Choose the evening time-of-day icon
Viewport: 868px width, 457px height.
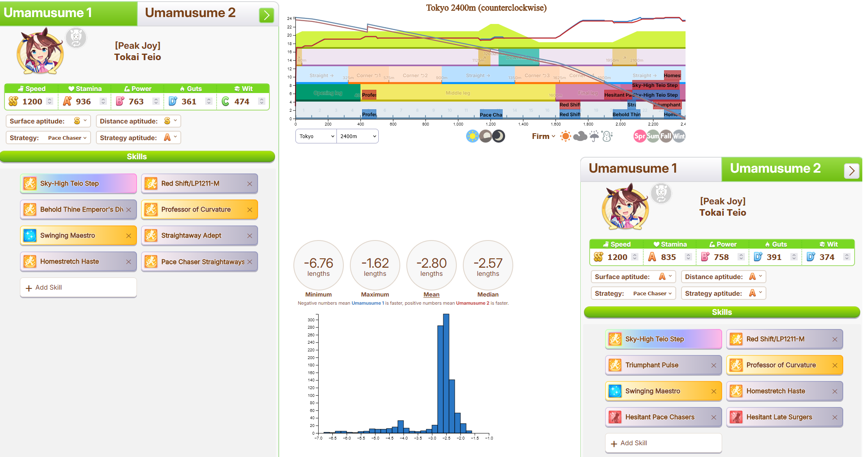[486, 136]
